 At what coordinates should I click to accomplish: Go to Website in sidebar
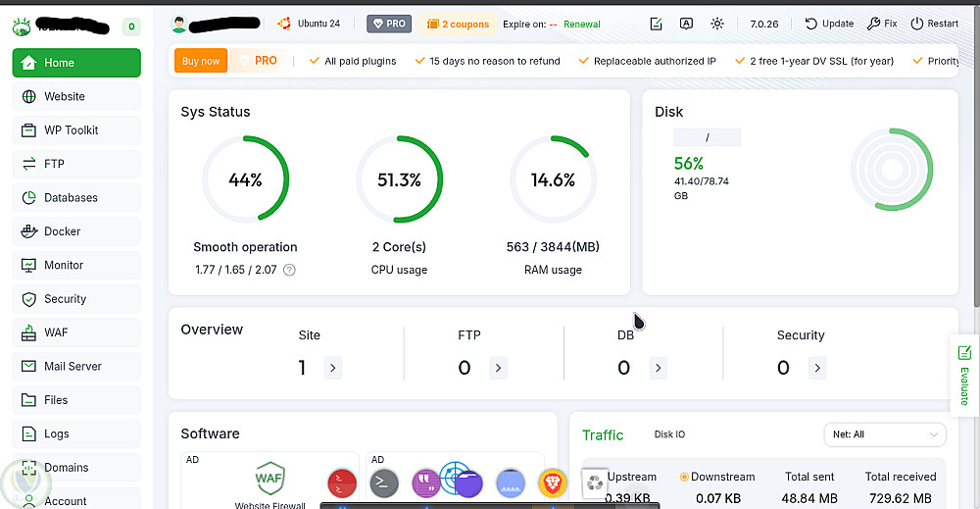tap(76, 96)
